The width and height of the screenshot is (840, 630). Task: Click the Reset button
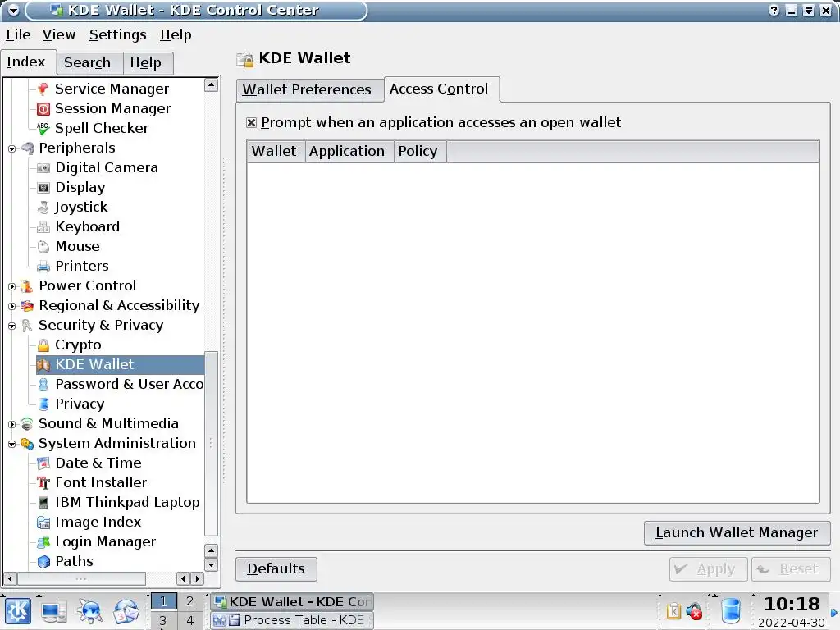(x=791, y=569)
